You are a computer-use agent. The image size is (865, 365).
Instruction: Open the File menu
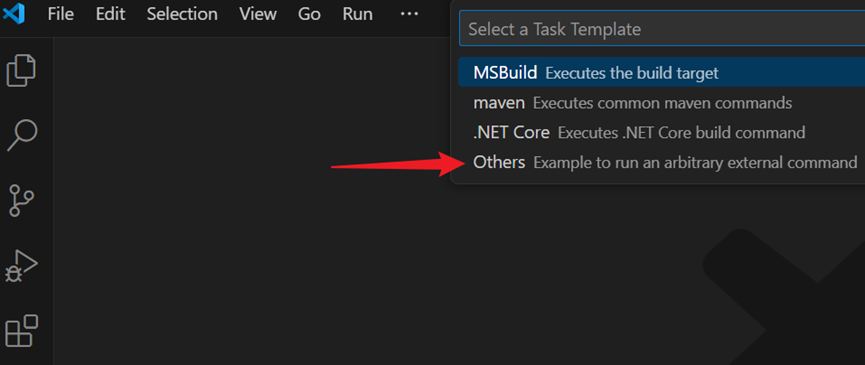coord(61,14)
